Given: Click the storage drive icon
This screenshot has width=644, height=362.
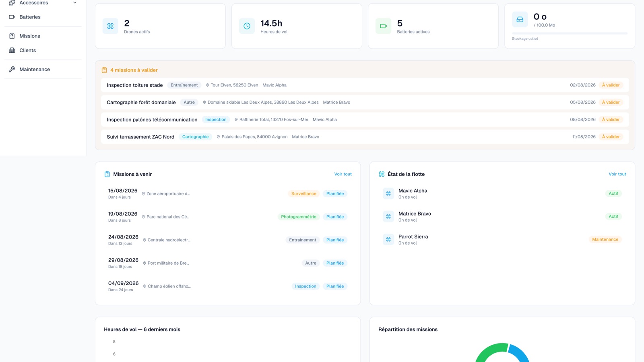Looking at the screenshot, I should point(520,19).
